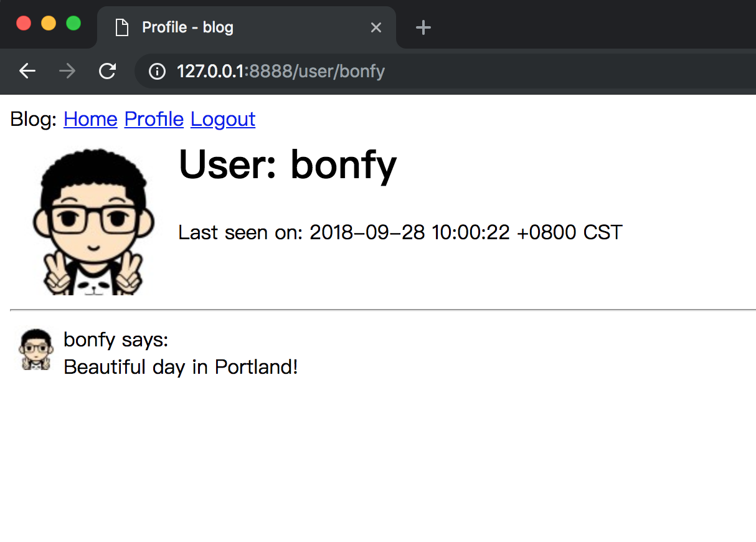Close the window with the red button
The image size is (756, 542).
coord(24,24)
